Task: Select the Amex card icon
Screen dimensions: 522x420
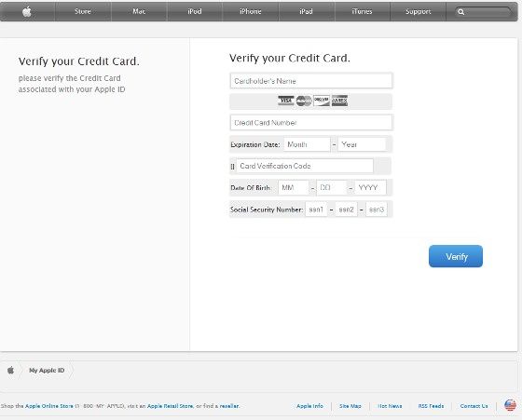Action: [339, 101]
